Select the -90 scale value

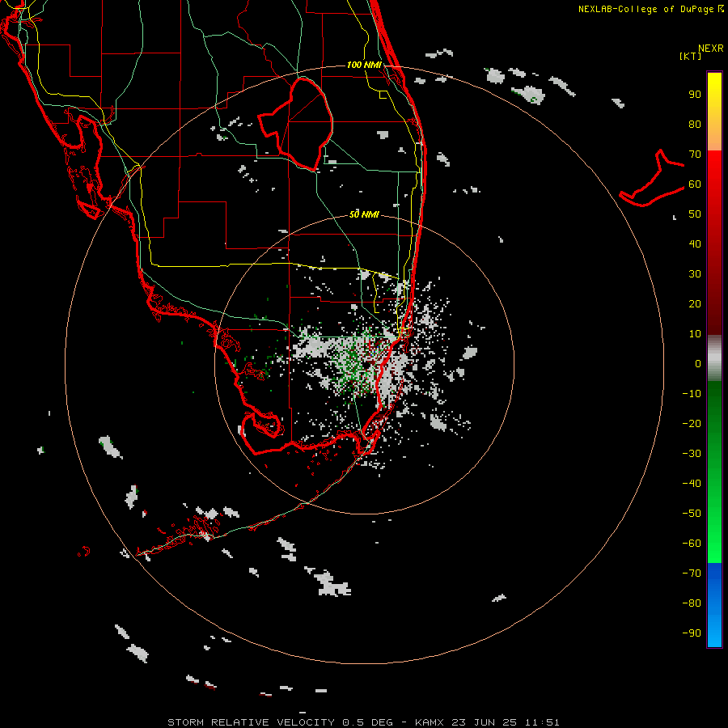click(x=692, y=633)
